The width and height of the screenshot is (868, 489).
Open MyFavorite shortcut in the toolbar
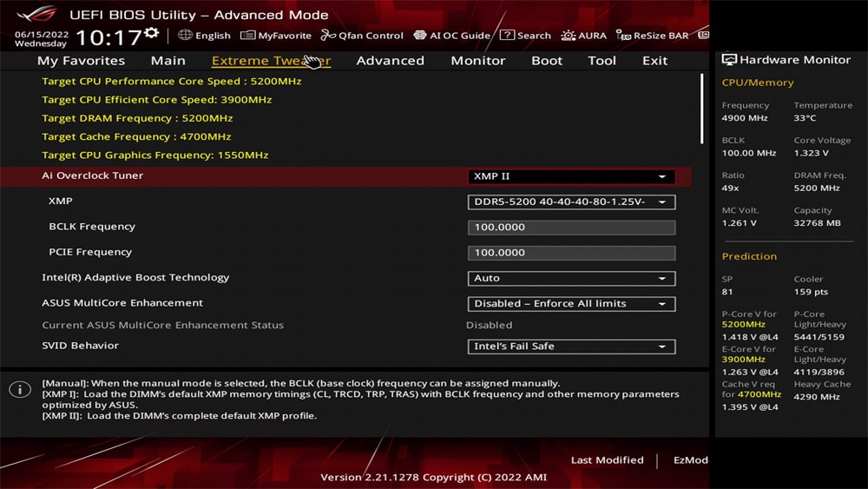coord(276,36)
